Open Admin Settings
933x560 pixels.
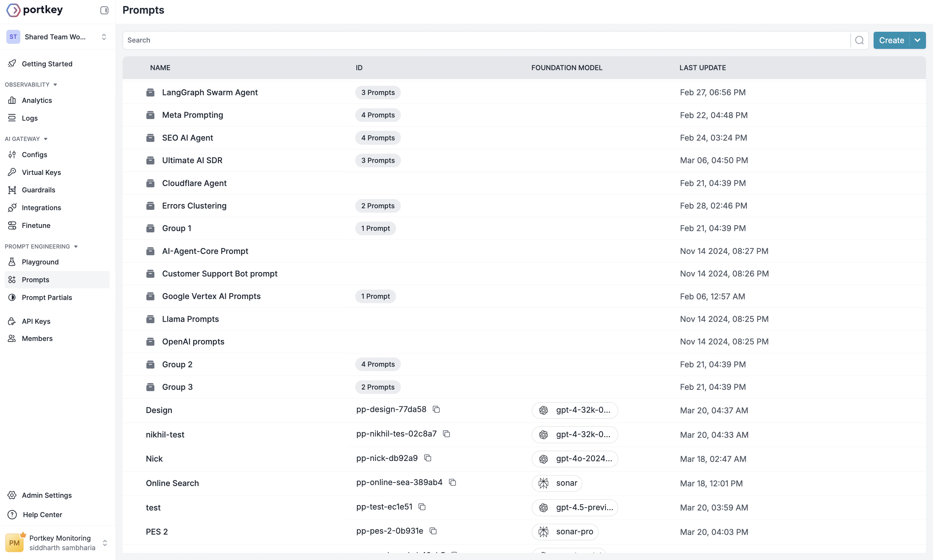(46, 495)
